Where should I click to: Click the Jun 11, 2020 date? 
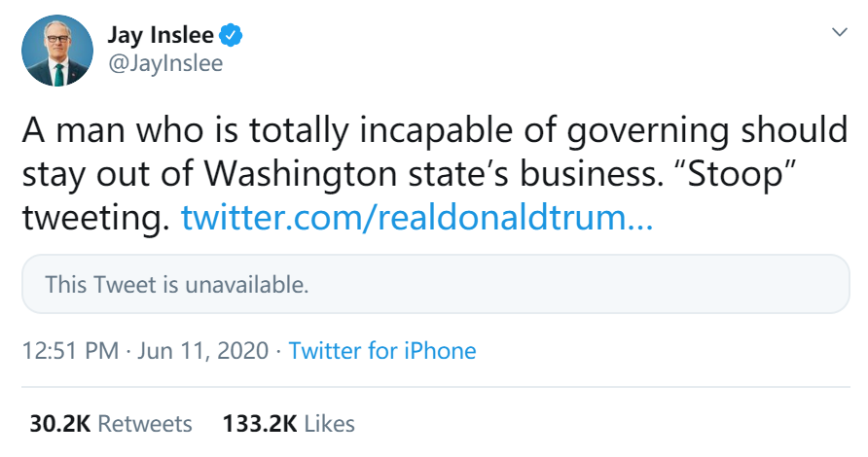(x=201, y=351)
